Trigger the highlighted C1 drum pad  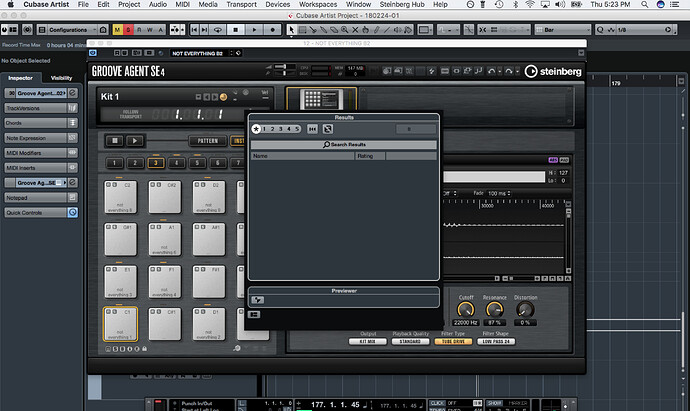pos(121,324)
